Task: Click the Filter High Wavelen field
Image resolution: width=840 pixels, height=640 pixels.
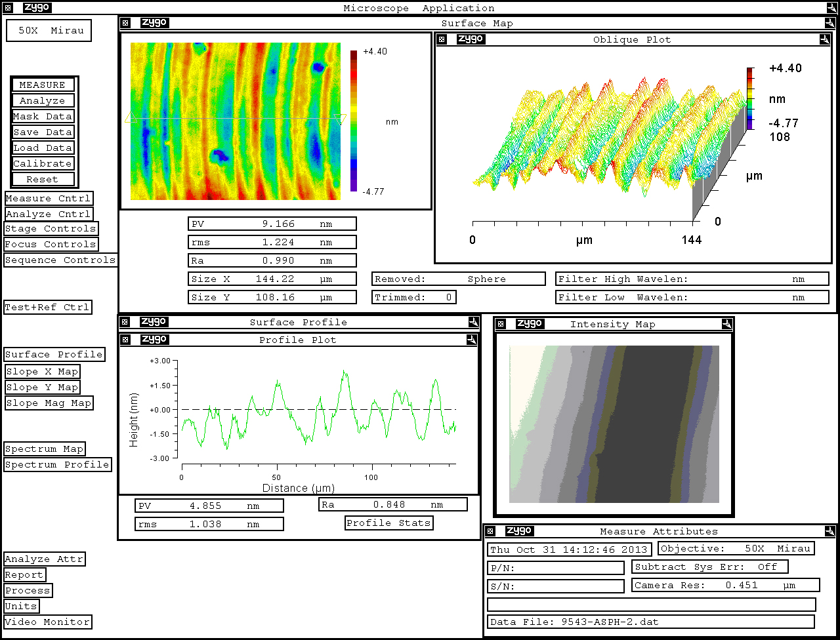Action: coord(692,279)
